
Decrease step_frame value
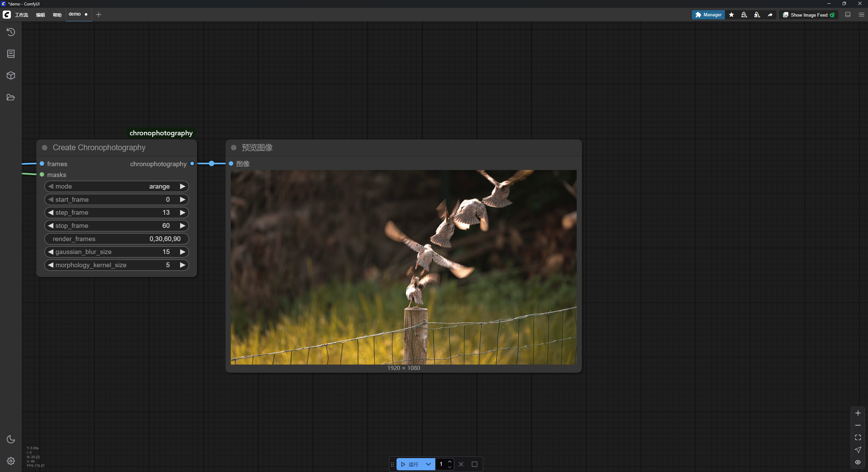(x=51, y=212)
